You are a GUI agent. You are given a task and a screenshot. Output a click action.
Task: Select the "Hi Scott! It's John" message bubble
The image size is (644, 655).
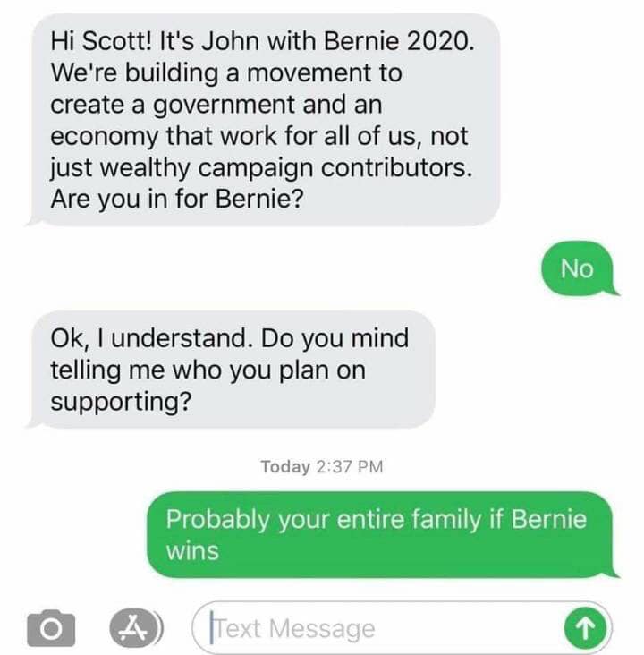coord(263,120)
